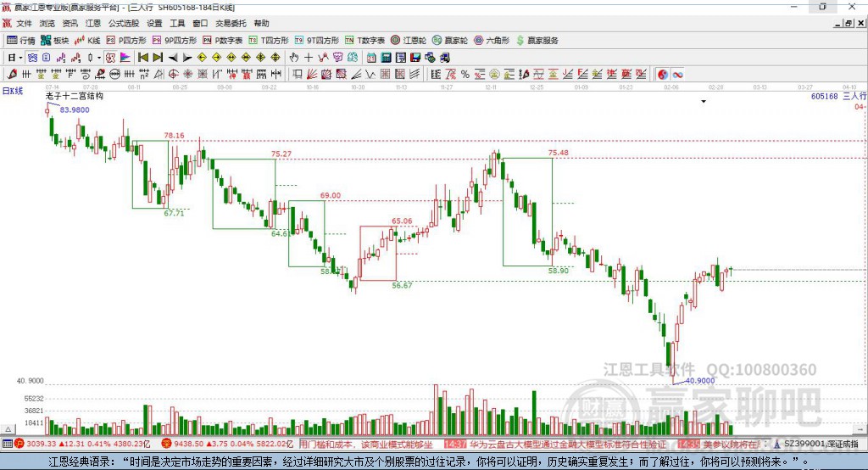The height and width of the screenshot is (470, 868).
Task: Click the 深 Shenzhen index status entry
Action: (227, 444)
